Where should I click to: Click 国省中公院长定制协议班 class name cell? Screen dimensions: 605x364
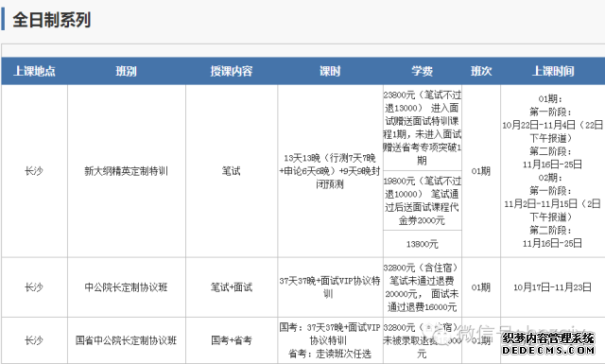pyautogui.click(x=126, y=340)
